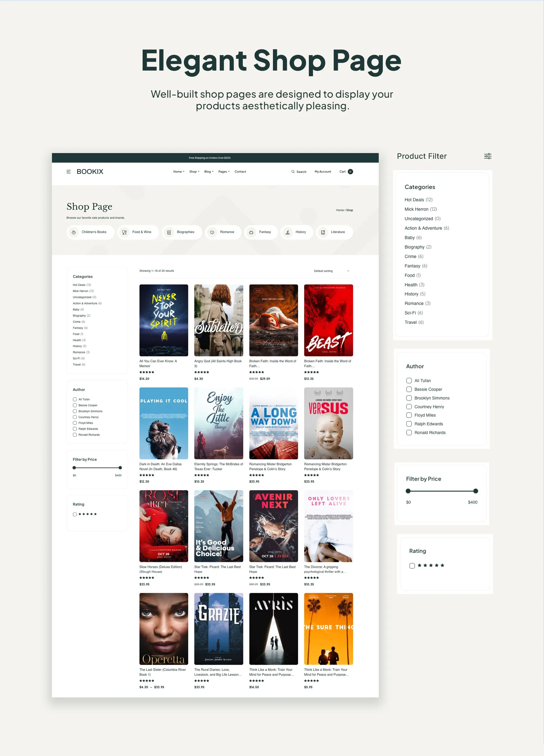
Task: Check the Ali Tufan author checkbox
Action: click(409, 380)
